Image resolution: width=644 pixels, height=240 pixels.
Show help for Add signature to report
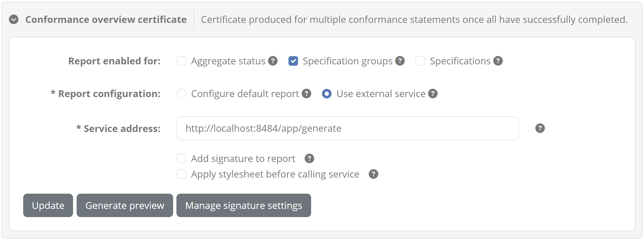(x=309, y=158)
